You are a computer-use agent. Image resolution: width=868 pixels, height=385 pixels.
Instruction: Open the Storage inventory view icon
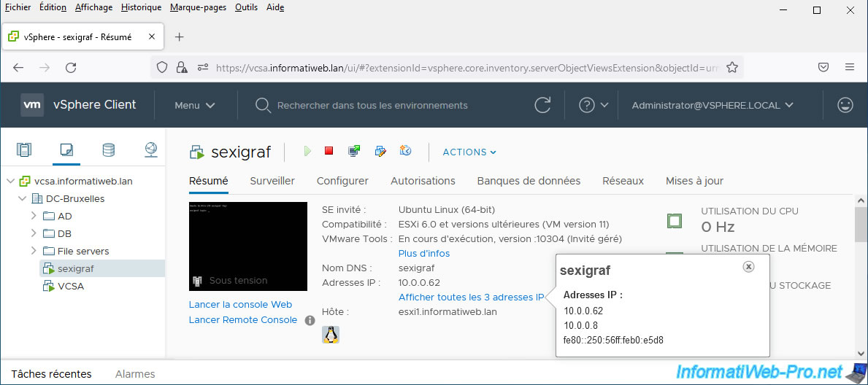tap(108, 150)
